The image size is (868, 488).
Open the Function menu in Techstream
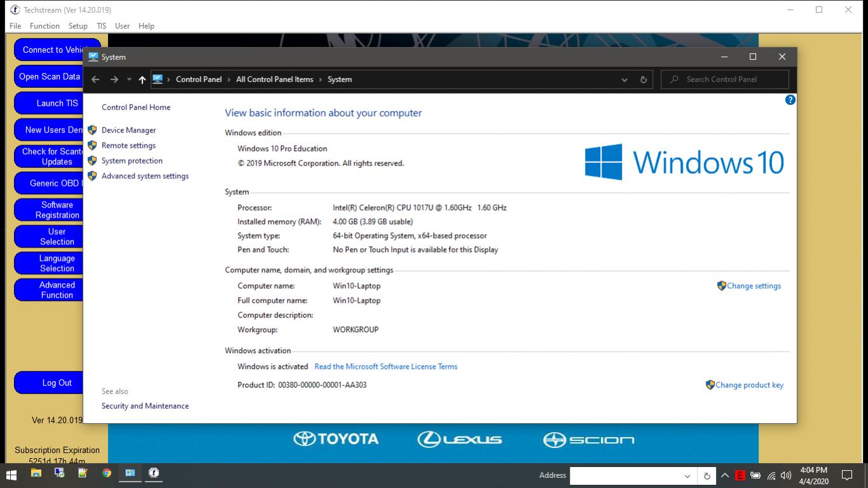click(x=45, y=26)
